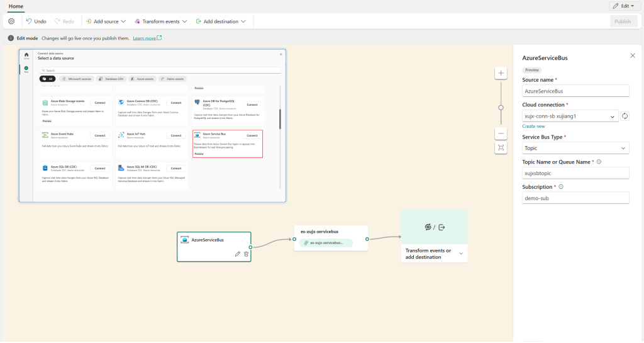Screen dimensions: 644x343
Task: Click the Azure Service Bus card icon
Action: (x=197, y=135)
